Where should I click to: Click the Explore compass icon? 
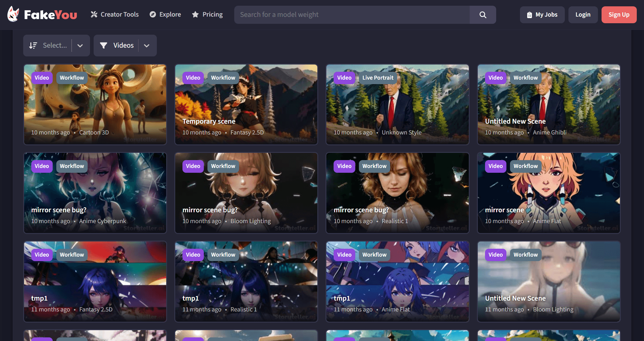pos(153,14)
